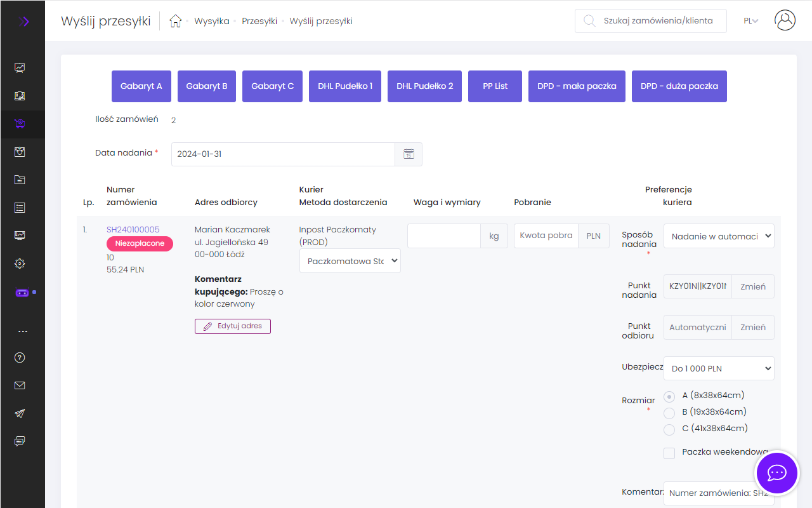Expand the Sposób nadania dropdown
This screenshot has height=508, width=812.
coord(719,236)
